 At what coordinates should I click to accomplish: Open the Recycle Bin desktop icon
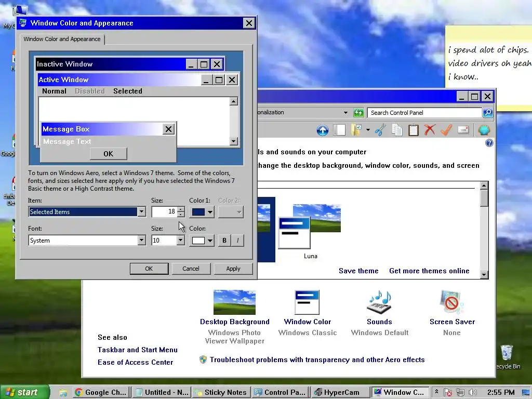tap(507, 353)
